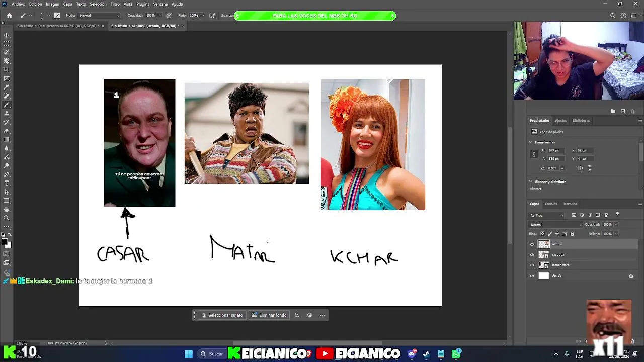644x362 pixels.
Task: Hide the tronchatoro layer
Action: click(532, 265)
